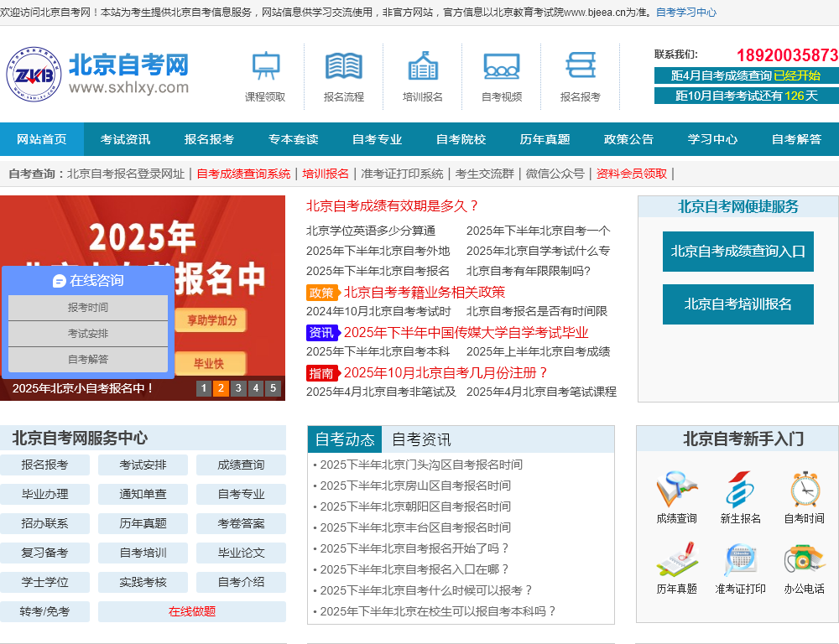Click the 课程领取 easel icon
Viewport: 839px width, 644px height.
pyautogui.click(x=265, y=66)
